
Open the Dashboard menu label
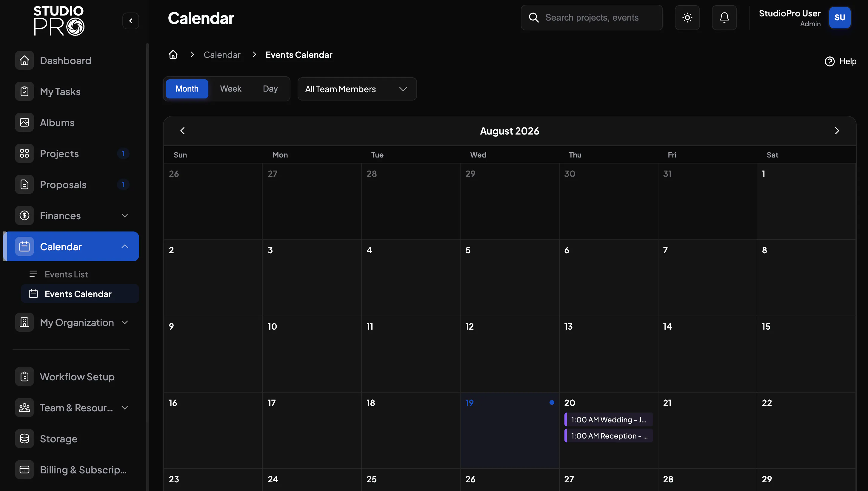66,61
